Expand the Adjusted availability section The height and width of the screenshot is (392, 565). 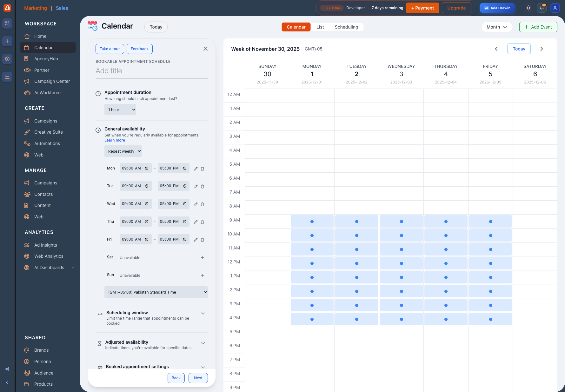(203, 343)
